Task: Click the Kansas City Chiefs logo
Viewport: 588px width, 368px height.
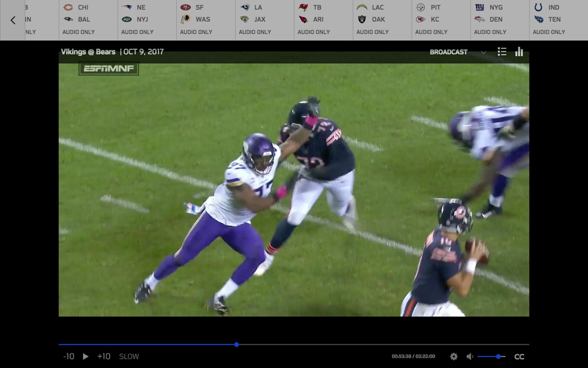Action: (421, 19)
